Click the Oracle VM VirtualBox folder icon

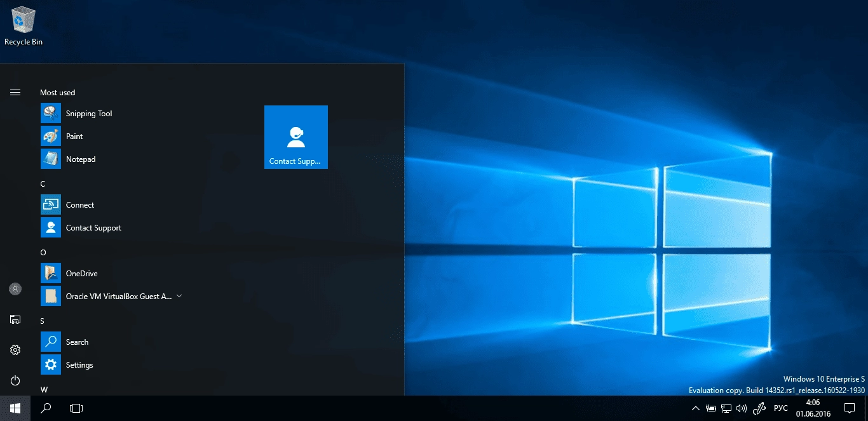point(51,297)
